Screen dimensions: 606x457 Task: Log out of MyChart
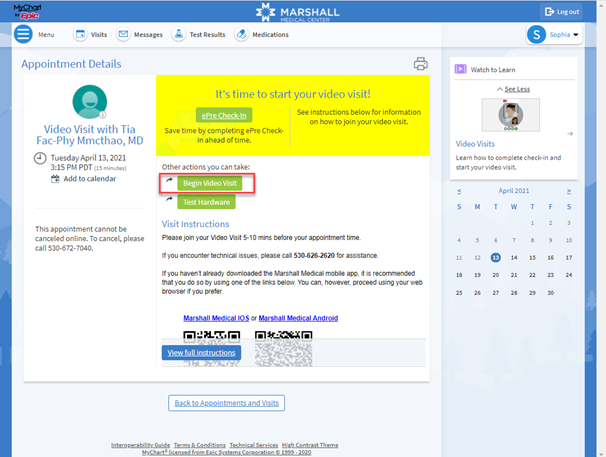(562, 12)
